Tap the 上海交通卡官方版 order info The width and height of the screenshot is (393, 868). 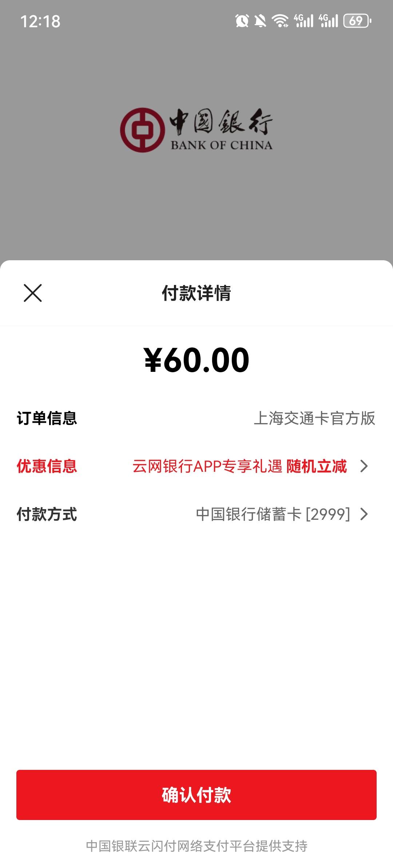[x=314, y=418]
